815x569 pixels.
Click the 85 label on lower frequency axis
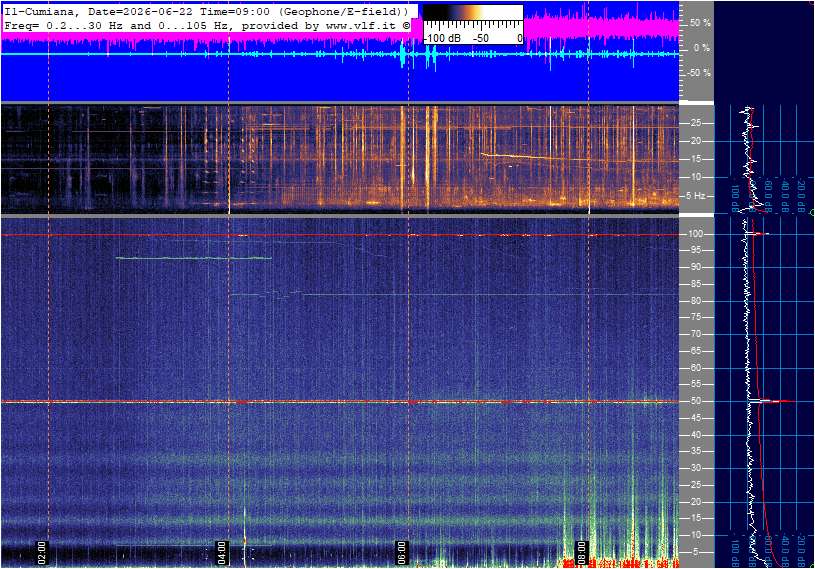pyautogui.click(x=695, y=284)
